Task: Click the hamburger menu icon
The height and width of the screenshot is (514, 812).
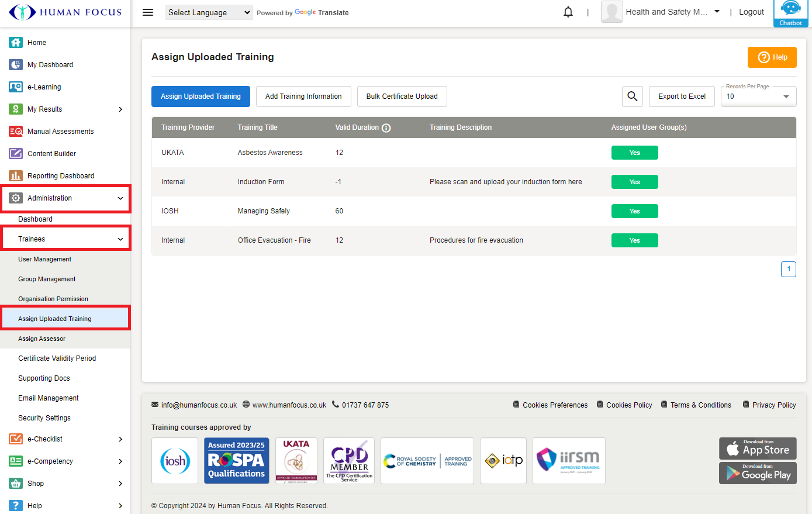Action: point(148,12)
